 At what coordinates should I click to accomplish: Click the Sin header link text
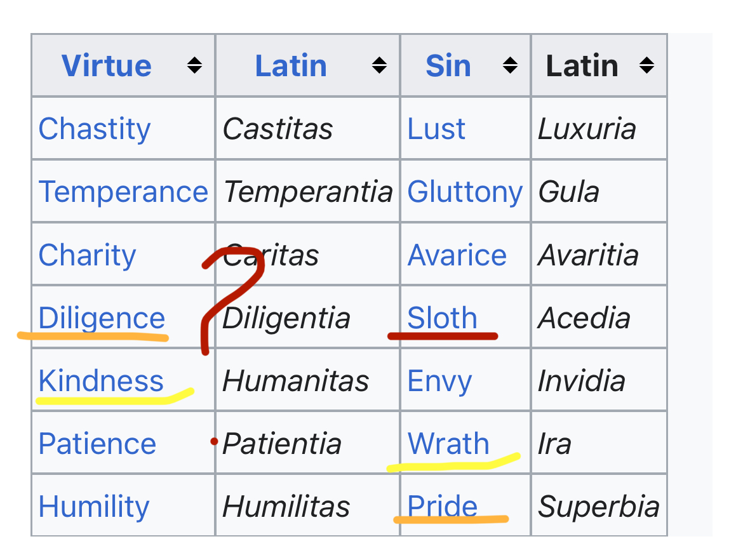pos(448,65)
